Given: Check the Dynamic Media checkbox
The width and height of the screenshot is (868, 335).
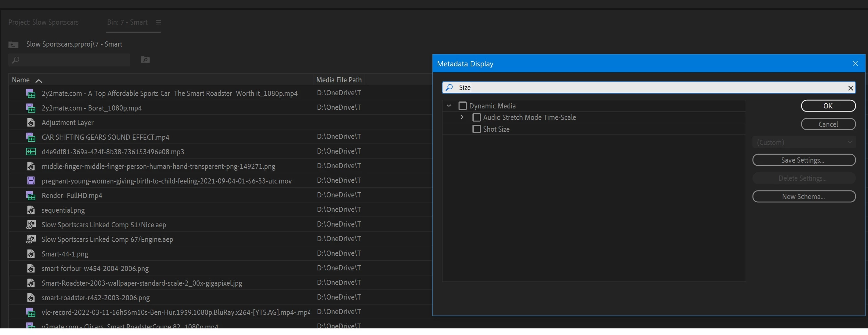Looking at the screenshot, I should pyautogui.click(x=463, y=106).
